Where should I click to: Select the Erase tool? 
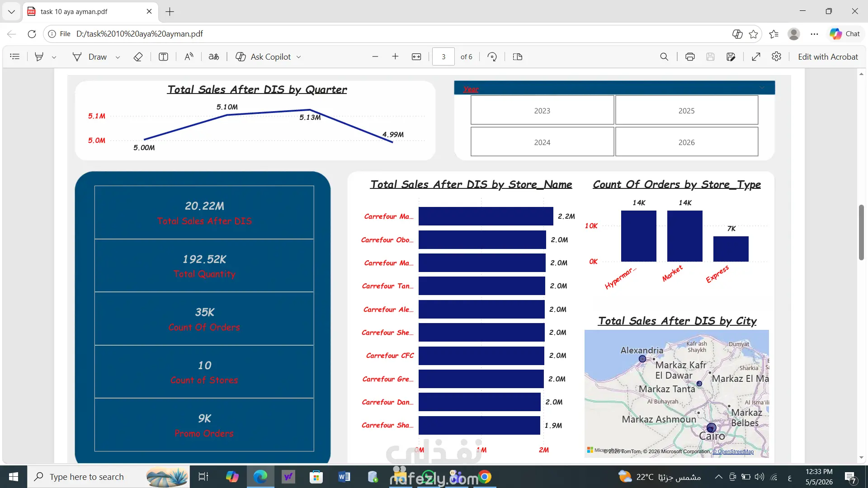[138, 56]
